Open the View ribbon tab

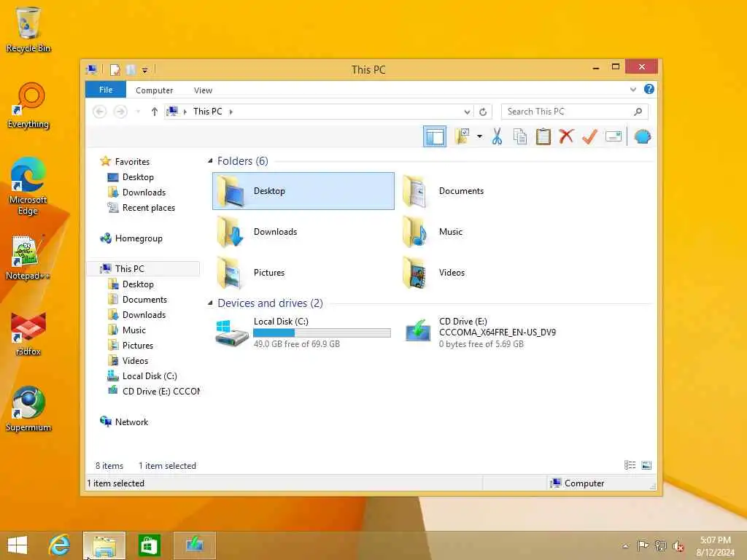203,90
